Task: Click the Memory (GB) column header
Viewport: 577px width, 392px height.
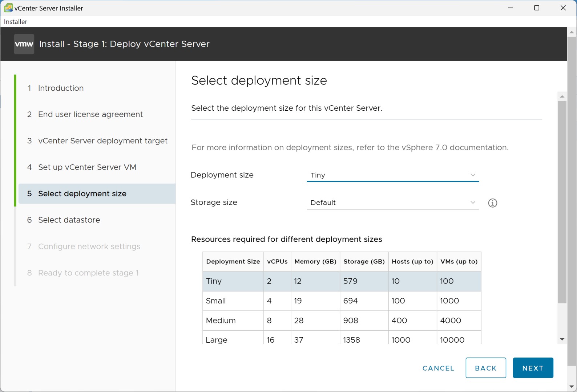Action: tap(315, 262)
